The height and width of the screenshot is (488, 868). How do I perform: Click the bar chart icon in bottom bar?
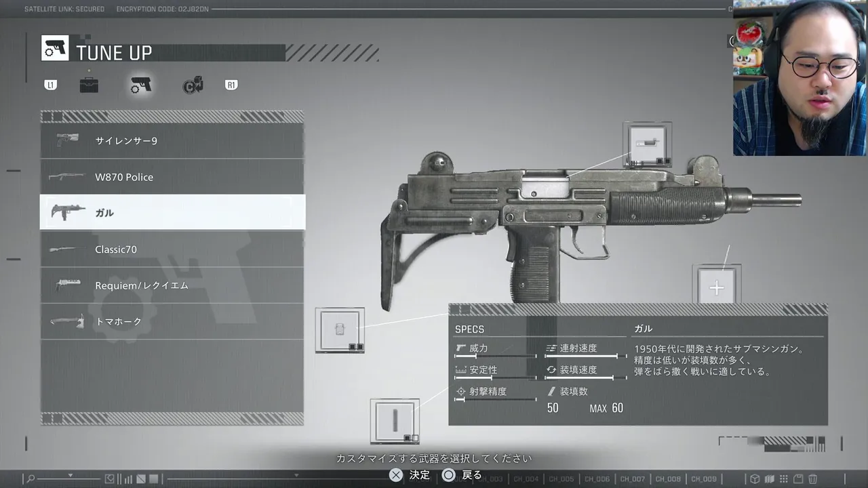point(128,479)
